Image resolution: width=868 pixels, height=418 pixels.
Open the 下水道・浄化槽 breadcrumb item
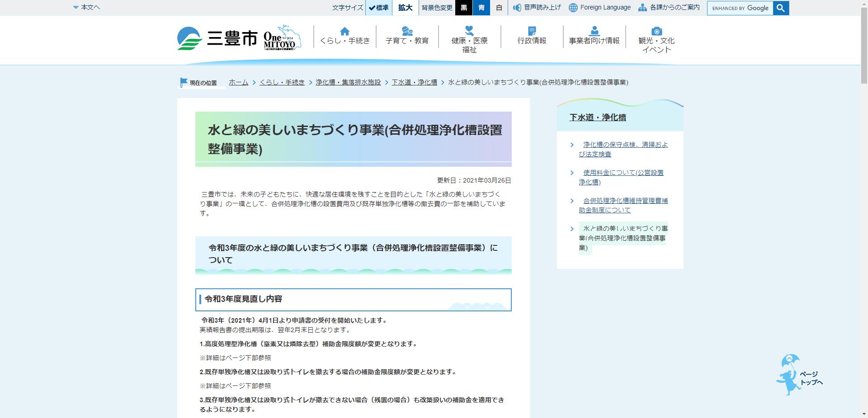414,82
